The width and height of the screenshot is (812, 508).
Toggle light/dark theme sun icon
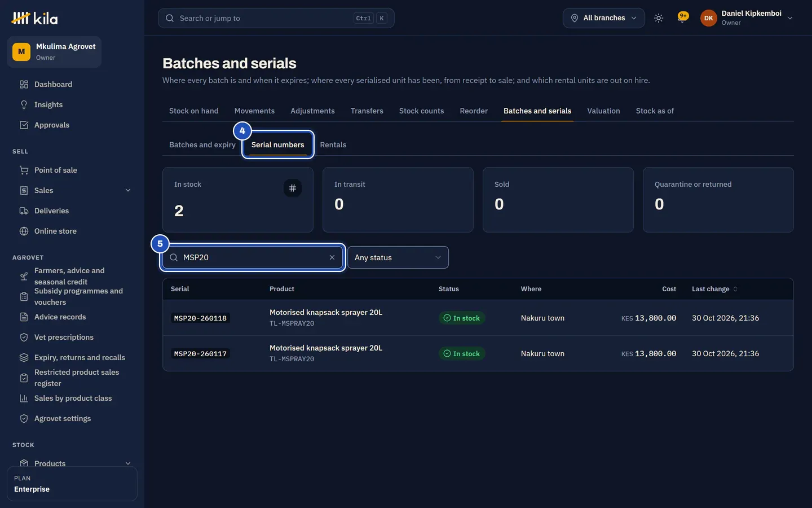659,18
